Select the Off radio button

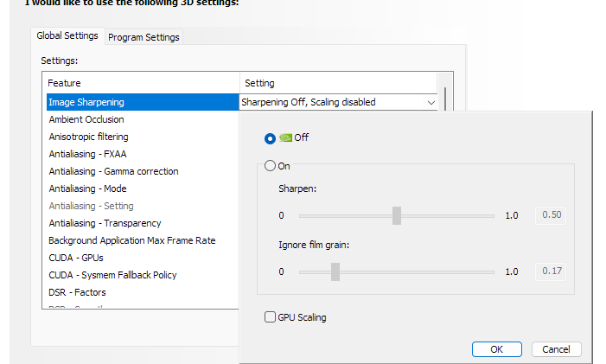point(271,138)
